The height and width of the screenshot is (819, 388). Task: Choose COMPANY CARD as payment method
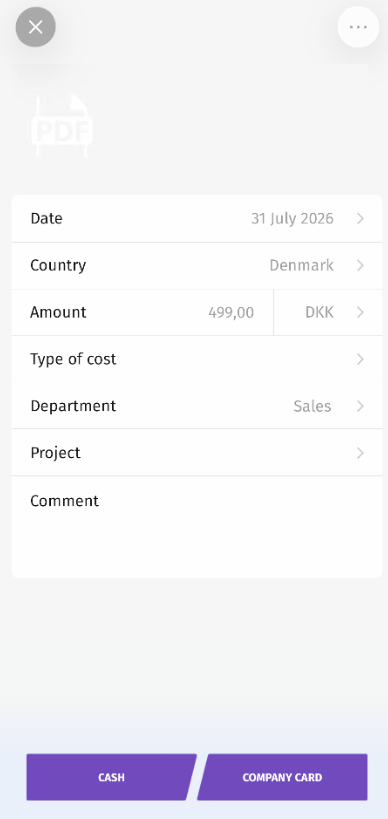(x=282, y=777)
